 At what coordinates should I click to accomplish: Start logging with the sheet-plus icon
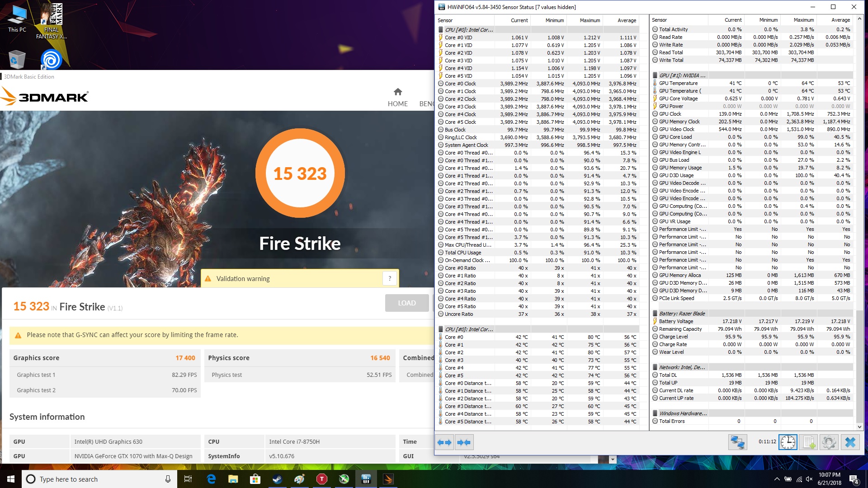click(x=808, y=442)
